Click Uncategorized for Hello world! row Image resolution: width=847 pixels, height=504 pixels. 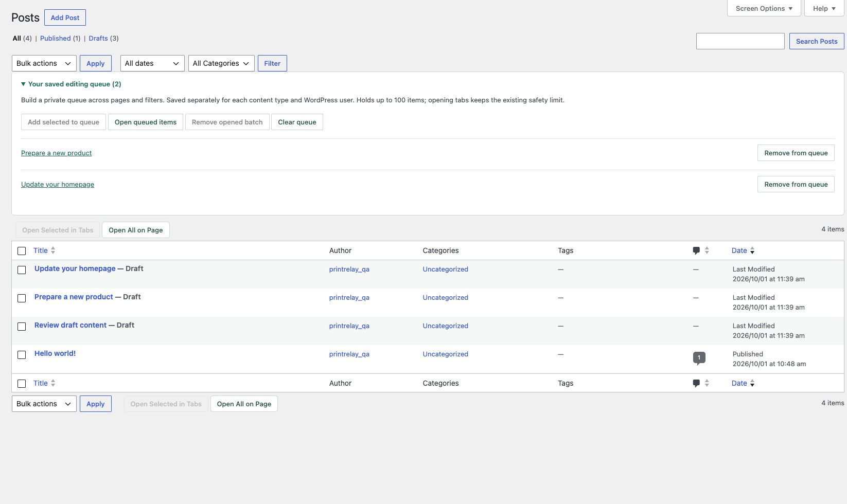coord(445,354)
